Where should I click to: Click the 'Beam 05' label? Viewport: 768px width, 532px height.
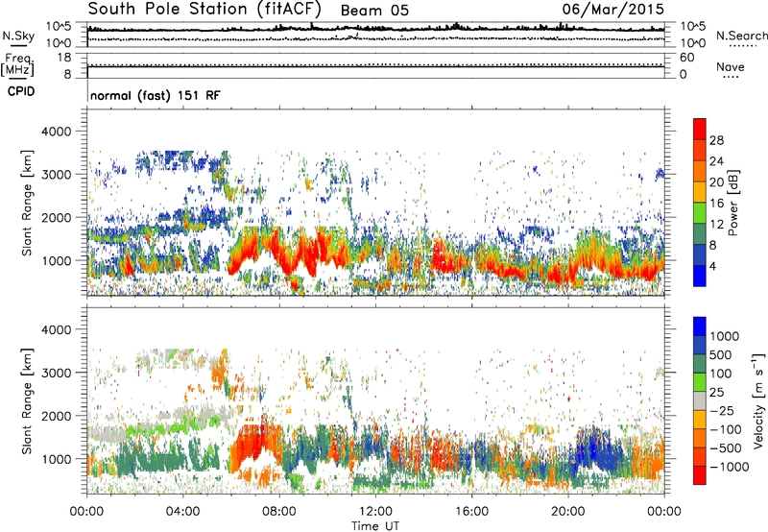click(x=374, y=11)
